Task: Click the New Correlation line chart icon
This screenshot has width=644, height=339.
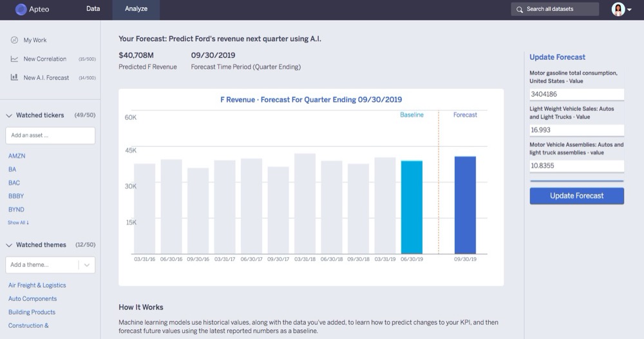Action: click(x=14, y=59)
